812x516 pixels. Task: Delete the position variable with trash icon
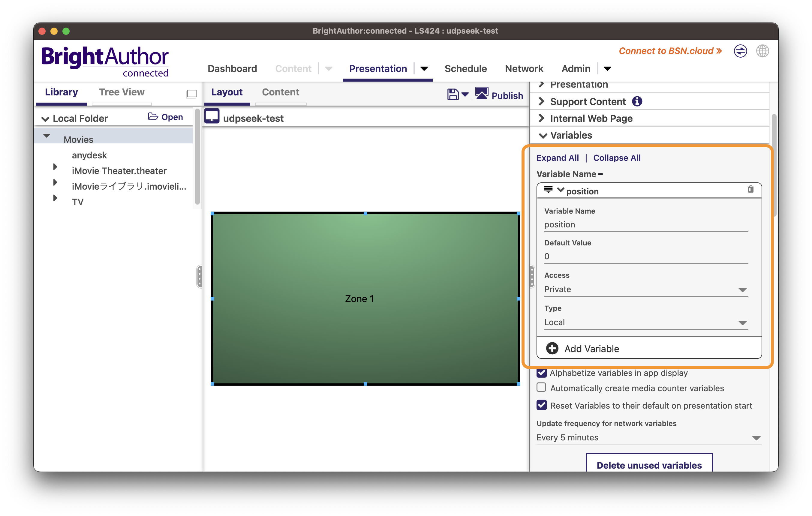(750, 189)
